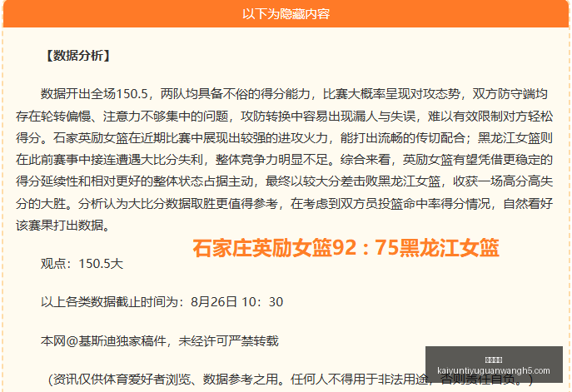Click the line 该赛果打出数据。

(63, 226)
